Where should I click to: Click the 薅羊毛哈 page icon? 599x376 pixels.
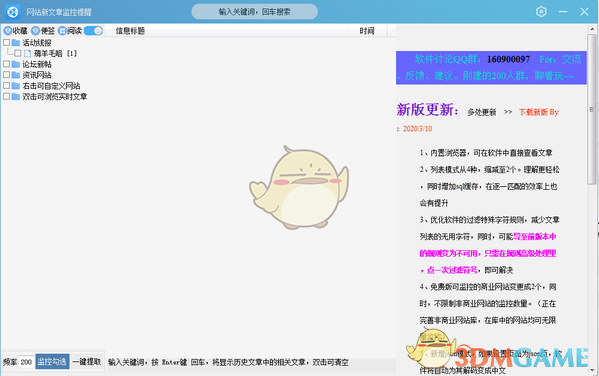pos(27,53)
